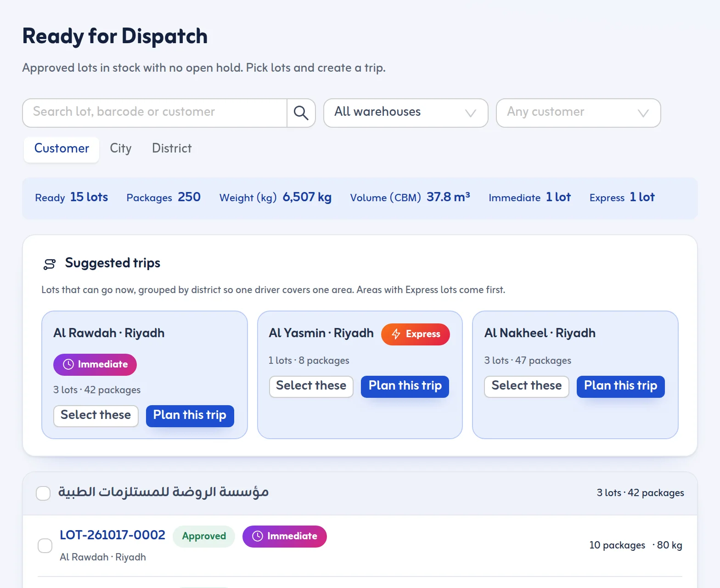
Task: Click the Approved status badge on LOT-261017-0002
Action: click(x=204, y=537)
